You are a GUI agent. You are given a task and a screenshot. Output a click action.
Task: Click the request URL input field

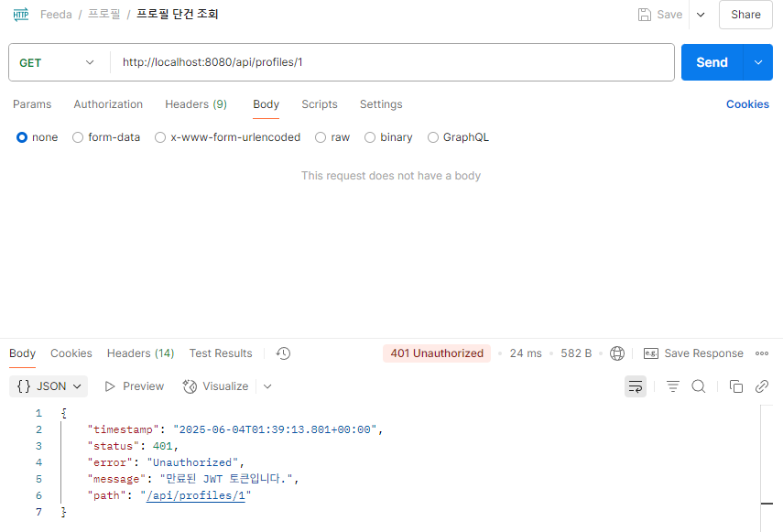click(x=392, y=62)
